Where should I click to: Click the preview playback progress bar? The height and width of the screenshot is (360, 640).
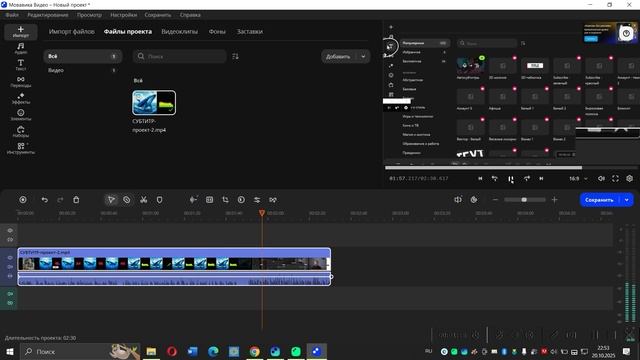(x=512, y=168)
